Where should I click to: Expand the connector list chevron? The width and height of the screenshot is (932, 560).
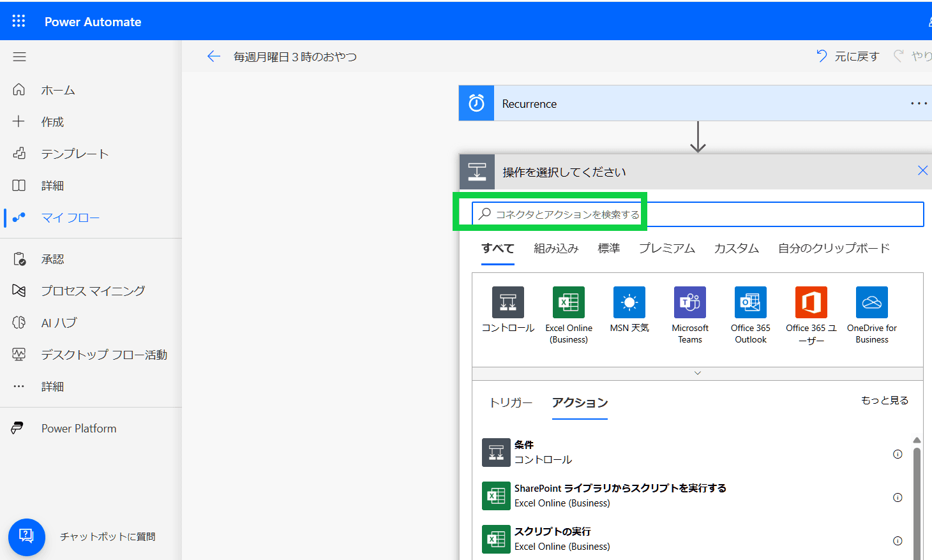point(697,372)
